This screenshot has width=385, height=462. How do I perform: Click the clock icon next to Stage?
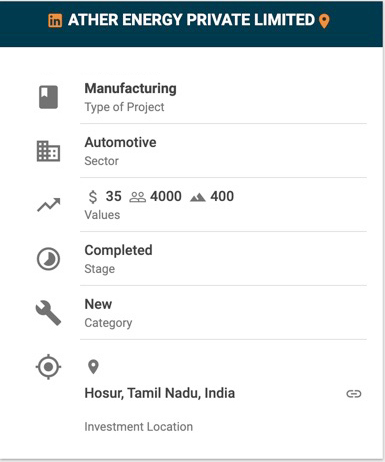pyautogui.click(x=48, y=259)
